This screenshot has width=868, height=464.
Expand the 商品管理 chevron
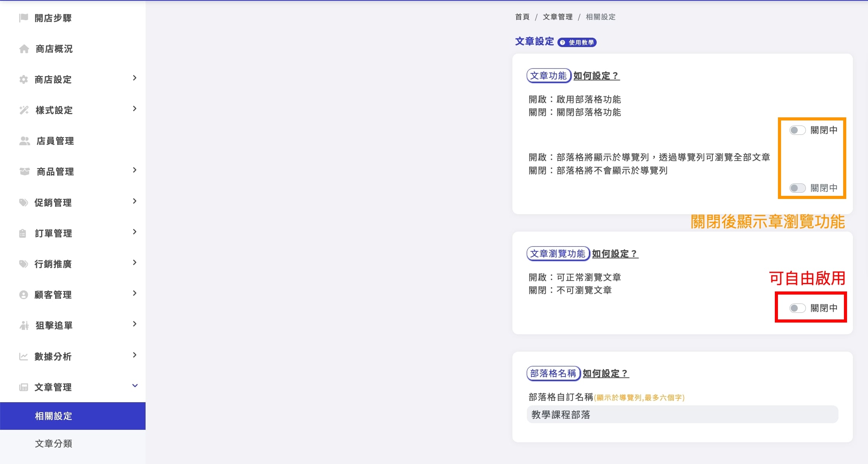tap(135, 170)
